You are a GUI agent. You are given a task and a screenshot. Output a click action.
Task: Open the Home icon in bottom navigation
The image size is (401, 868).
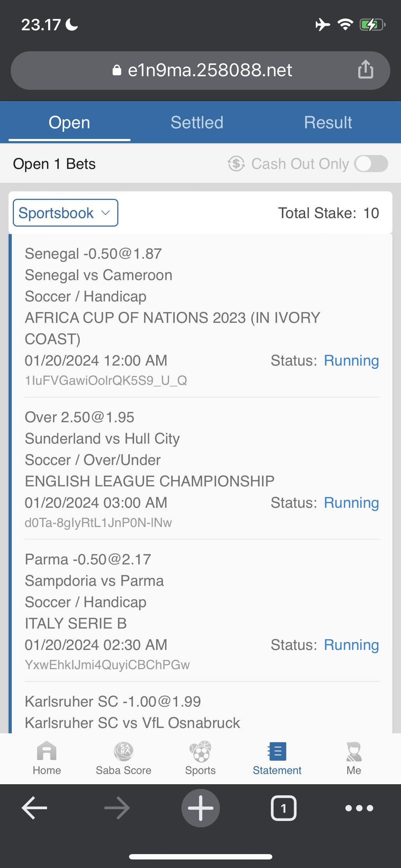click(x=47, y=752)
